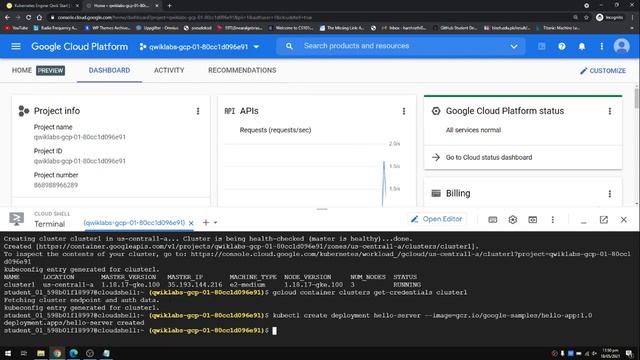Switch to the ACTIVITY tab
This screenshot has height=360, width=640.
click(x=169, y=71)
